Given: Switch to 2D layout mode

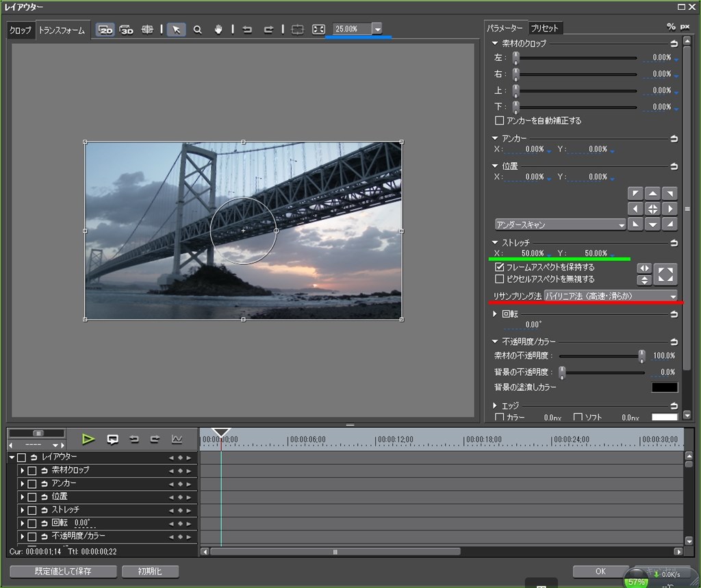Looking at the screenshot, I should point(105,29).
